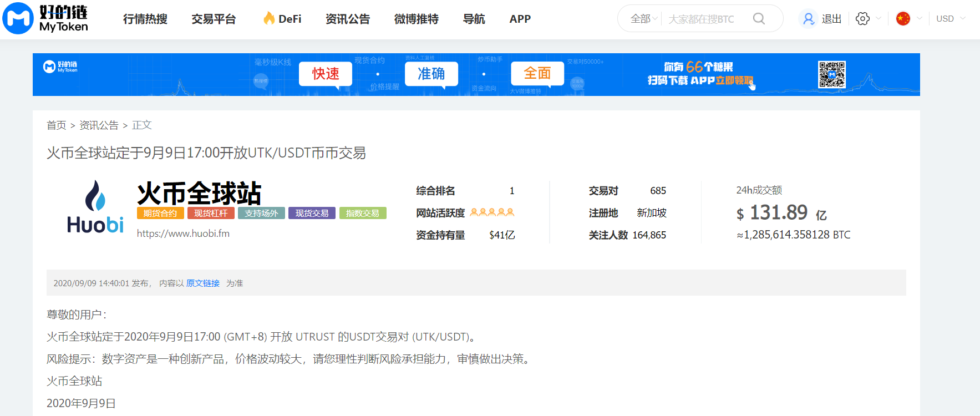Click the $41亿 资金持有量 value
The width and height of the screenshot is (980, 416).
click(x=502, y=235)
